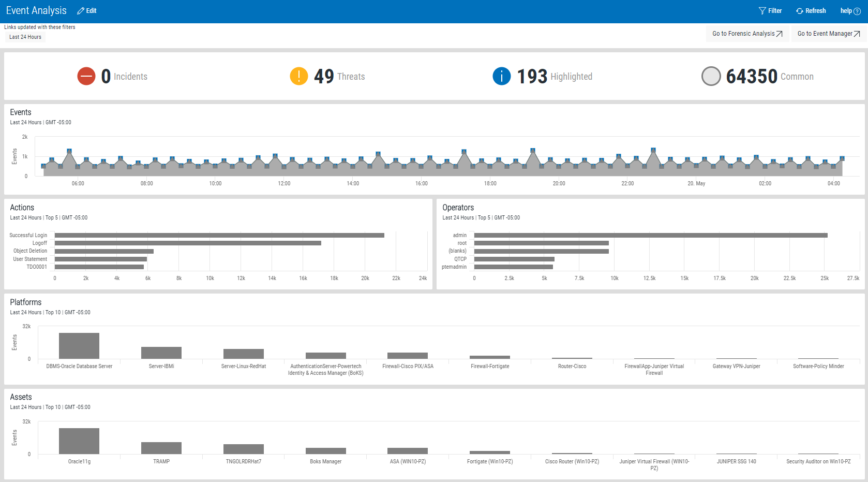Image resolution: width=868 pixels, height=482 pixels.
Task: Open the Filter funnel icon
Action: pos(762,11)
